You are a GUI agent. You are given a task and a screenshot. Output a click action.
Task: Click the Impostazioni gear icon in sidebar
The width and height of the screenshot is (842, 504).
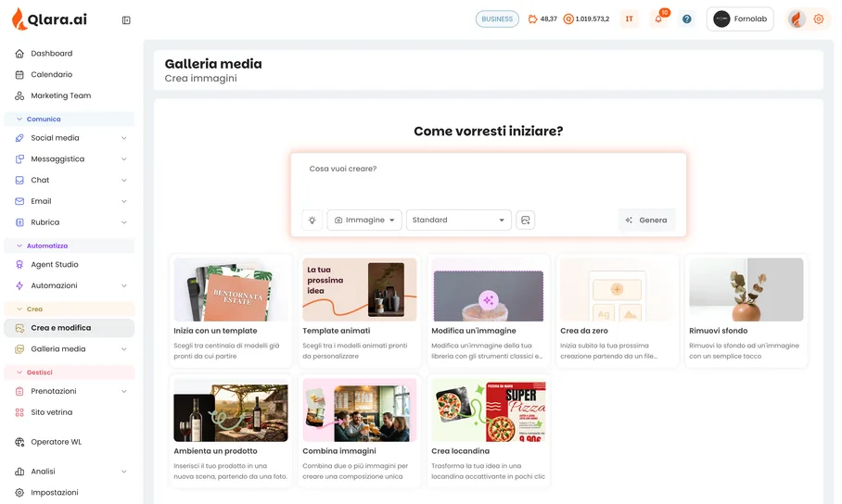tap(19, 492)
